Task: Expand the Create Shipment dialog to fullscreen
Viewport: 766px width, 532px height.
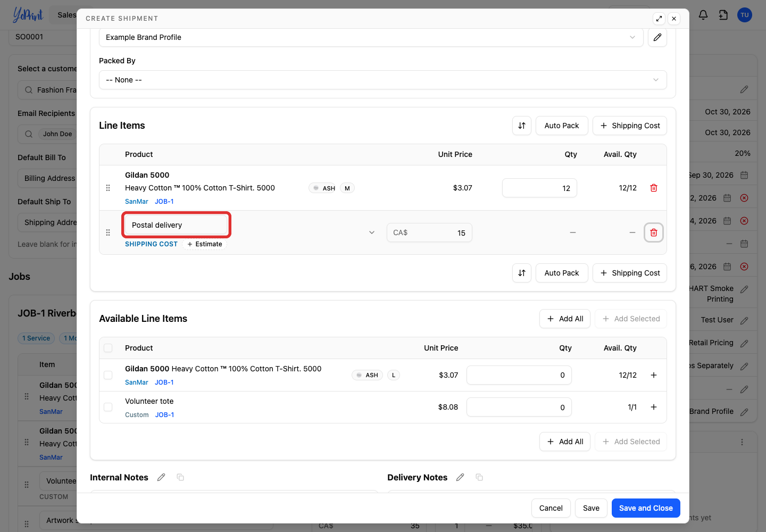Action: click(x=659, y=19)
